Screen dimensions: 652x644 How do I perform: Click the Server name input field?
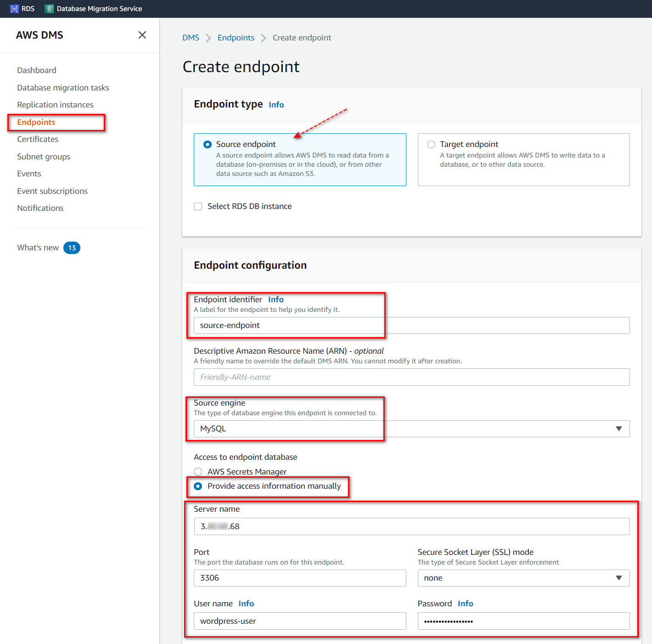tap(412, 526)
